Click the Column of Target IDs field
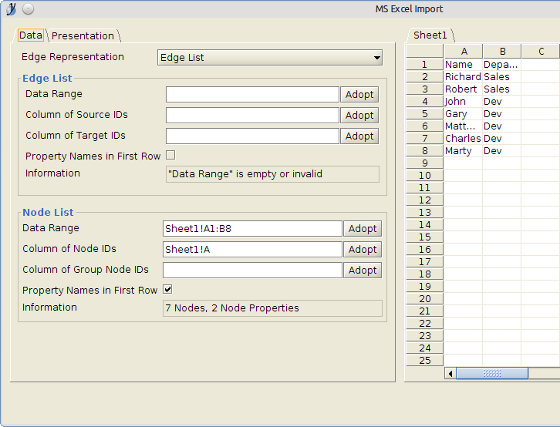560x427 pixels. tap(252, 136)
